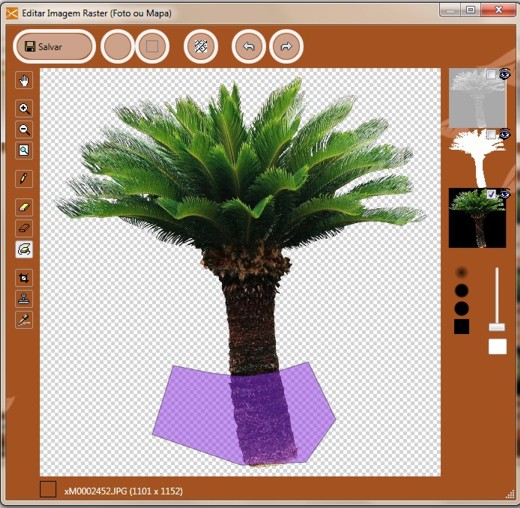
Task: Click the zoom out magnifier tool
Action: point(24,129)
